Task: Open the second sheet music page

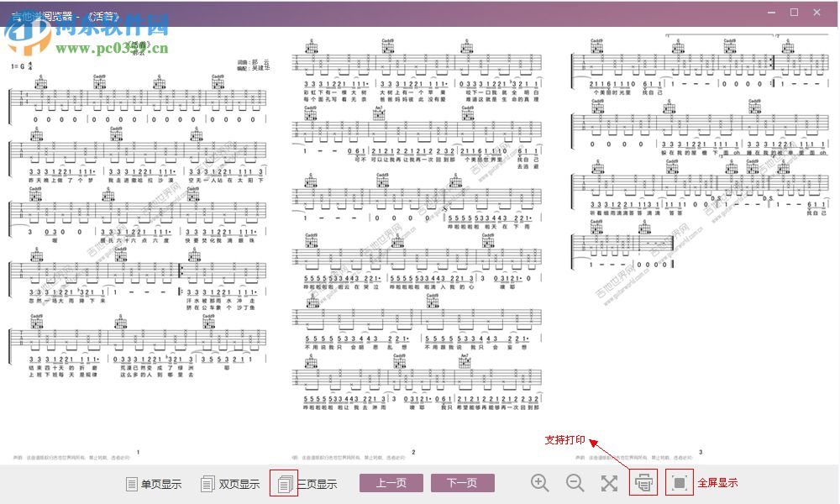Action: pos(417,246)
